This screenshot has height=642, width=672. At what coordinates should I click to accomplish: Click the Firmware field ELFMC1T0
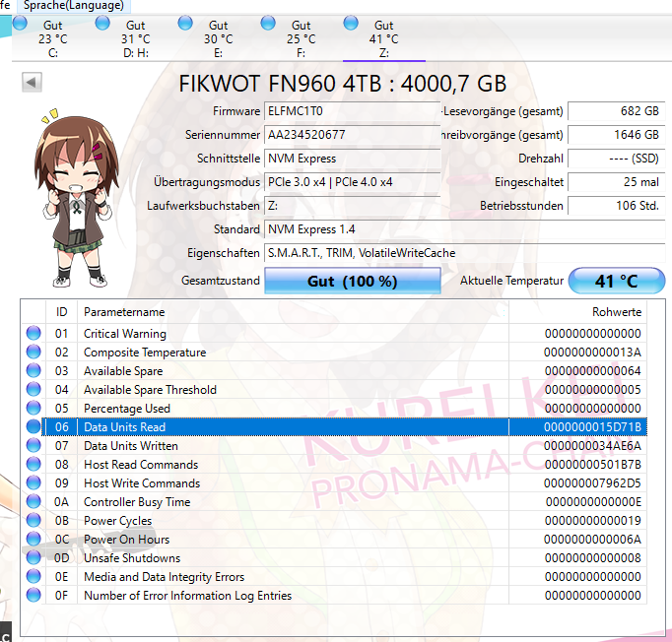click(353, 111)
